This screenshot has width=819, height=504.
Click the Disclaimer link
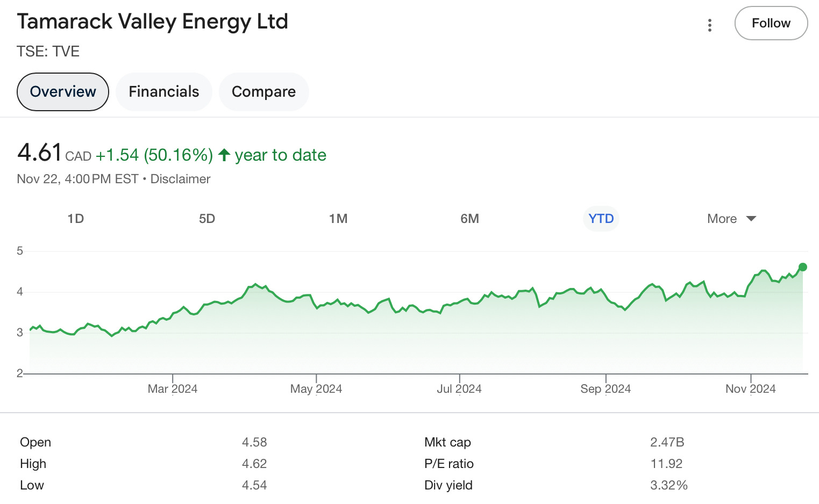point(180,179)
